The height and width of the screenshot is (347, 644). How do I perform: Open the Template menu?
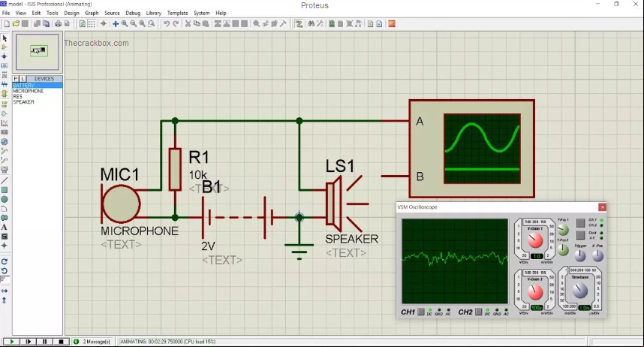pos(177,14)
